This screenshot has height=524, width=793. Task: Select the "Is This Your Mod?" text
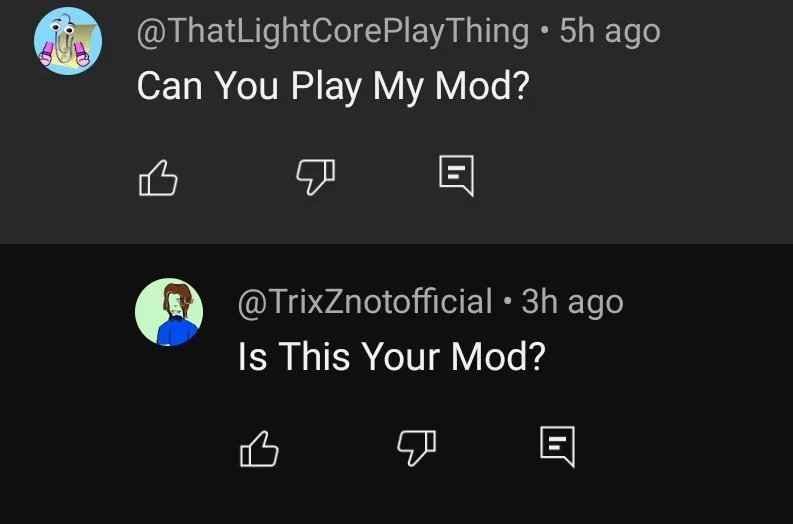pos(391,356)
